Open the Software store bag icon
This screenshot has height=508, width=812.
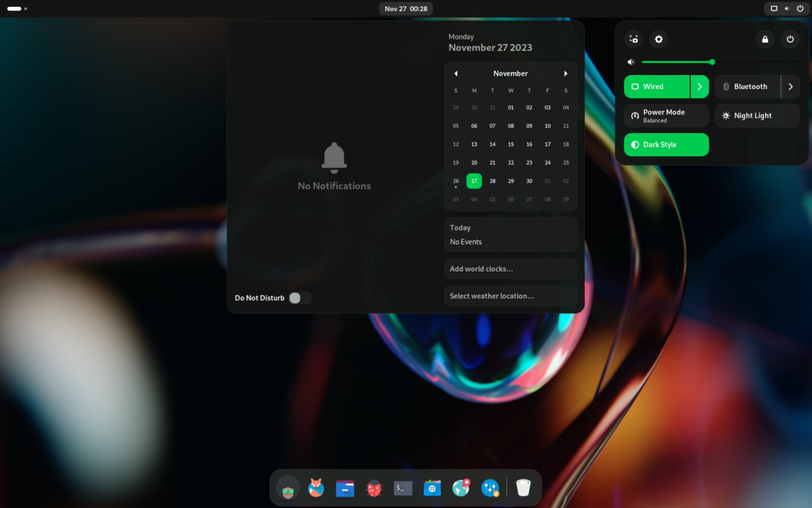[432, 488]
